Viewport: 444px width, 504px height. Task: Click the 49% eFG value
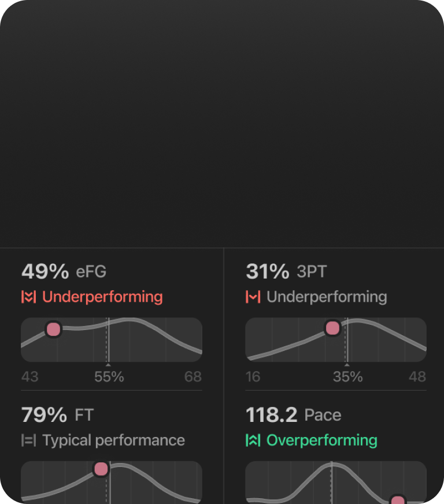point(45,271)
